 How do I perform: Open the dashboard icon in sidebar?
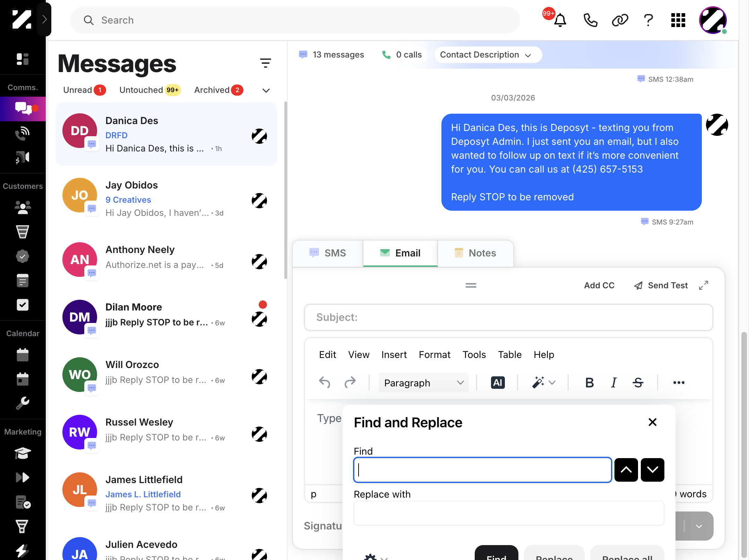pyautogui.click(x=23, y=59)
